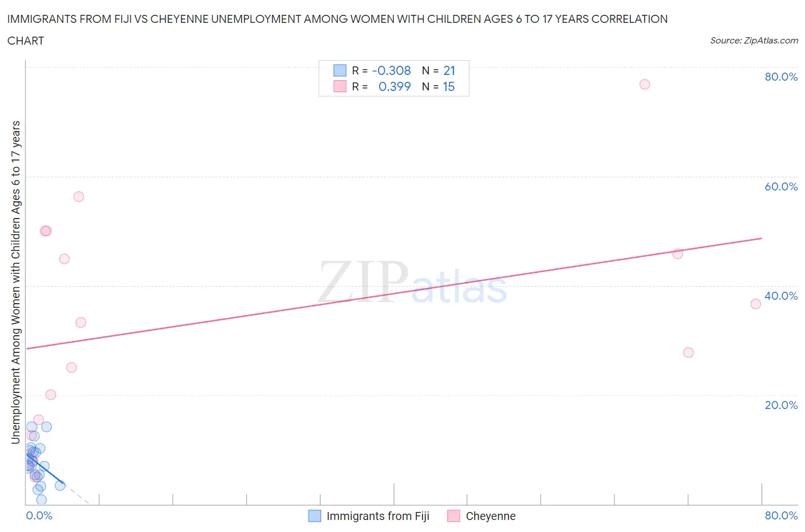Click the pink data point above 56%

pyautogui.click(x=78, y=196)
